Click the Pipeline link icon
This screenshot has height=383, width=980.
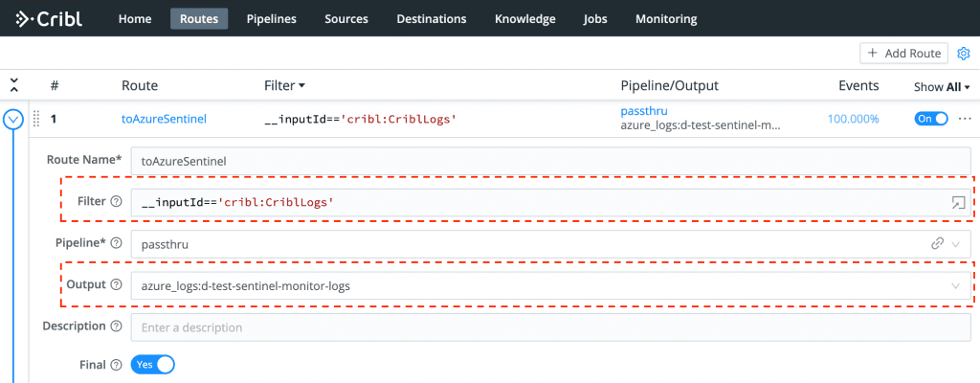(938, 243)
